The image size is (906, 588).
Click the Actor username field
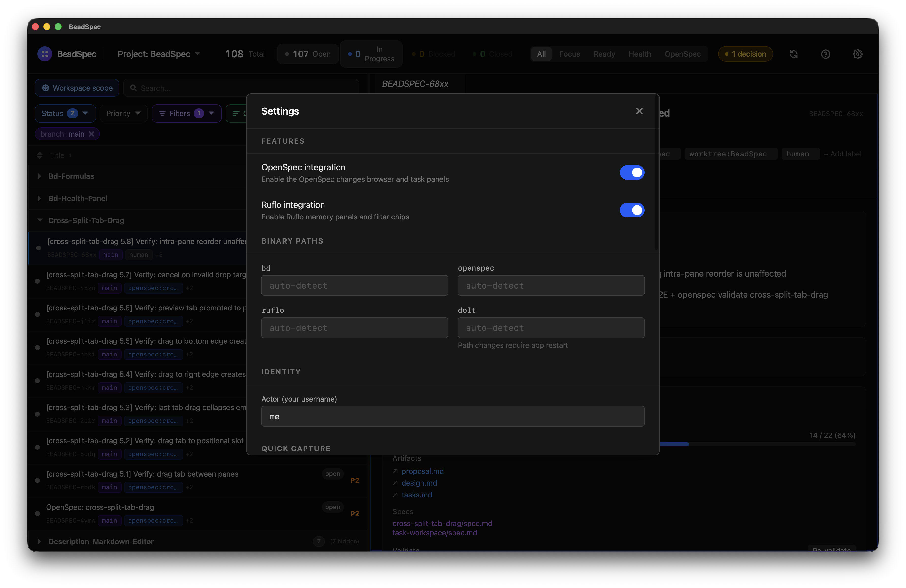click(453, 416)
